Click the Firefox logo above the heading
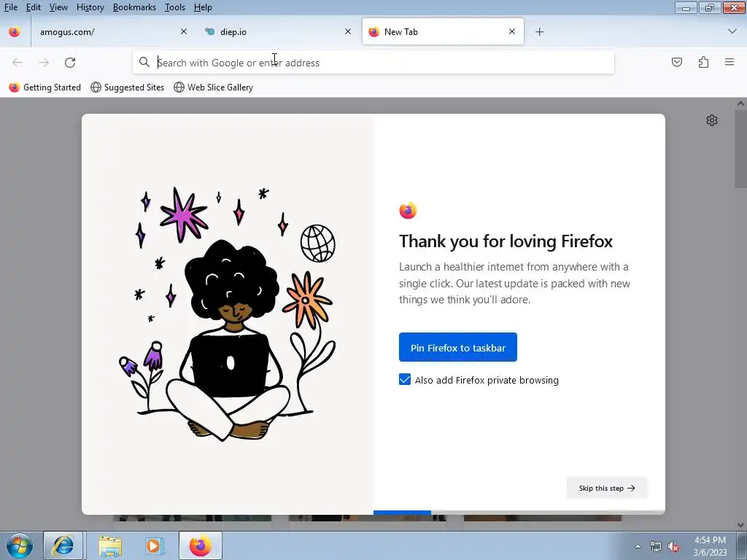Viewport: 747px width, 560px height. 408,210
